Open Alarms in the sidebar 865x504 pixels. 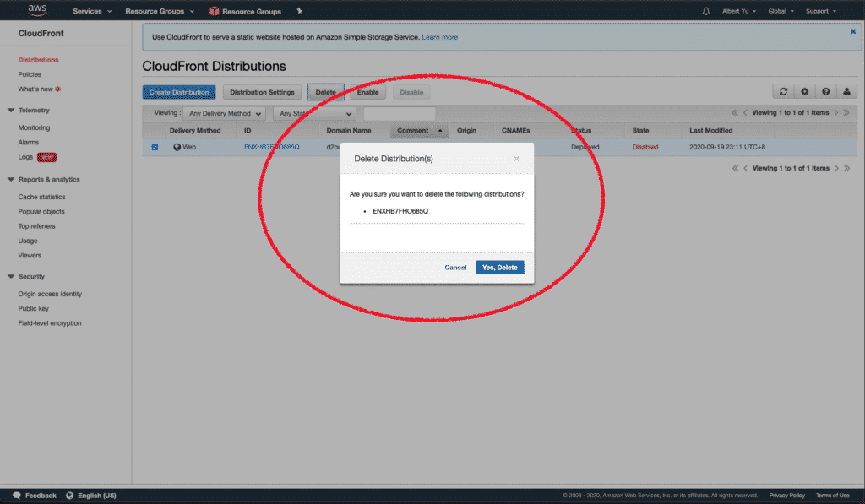pyautogui.click(x=29, y=143)
